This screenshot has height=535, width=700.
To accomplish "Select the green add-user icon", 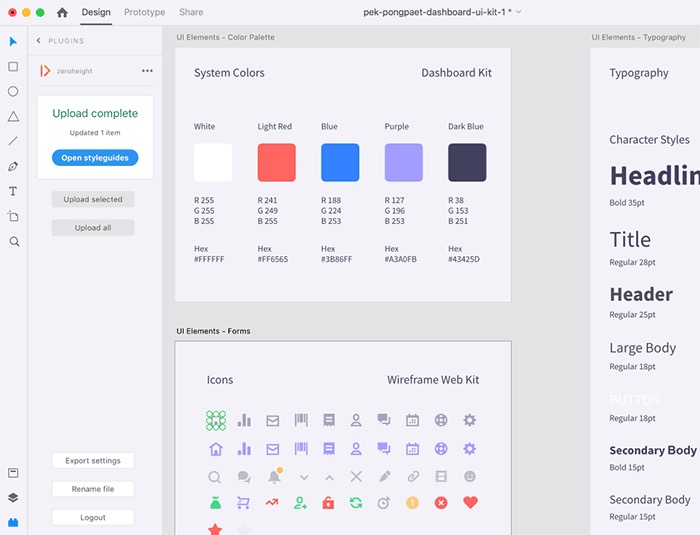I will [300, 503].
